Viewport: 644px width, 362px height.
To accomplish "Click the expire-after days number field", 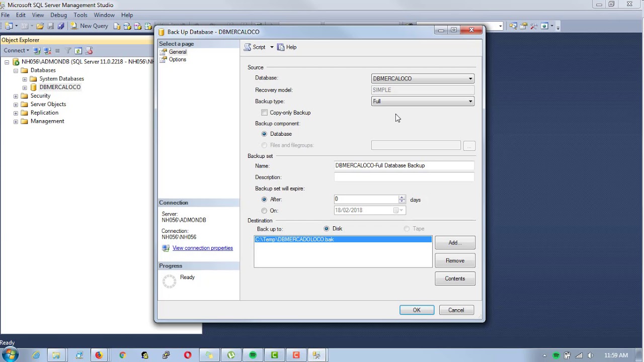I will (366, 199).
